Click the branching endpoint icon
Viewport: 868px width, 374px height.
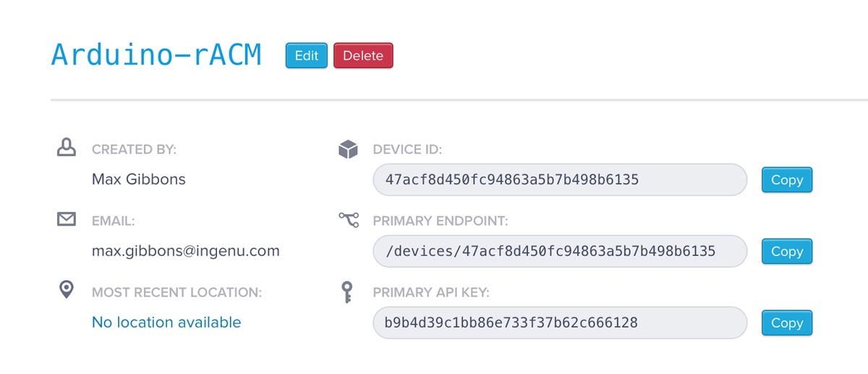coord(348,219)
